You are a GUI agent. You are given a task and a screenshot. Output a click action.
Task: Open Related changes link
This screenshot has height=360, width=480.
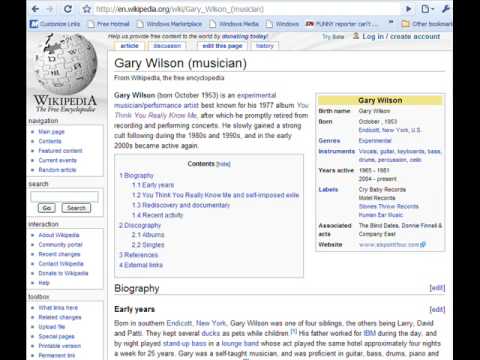(x=60, y=317)
